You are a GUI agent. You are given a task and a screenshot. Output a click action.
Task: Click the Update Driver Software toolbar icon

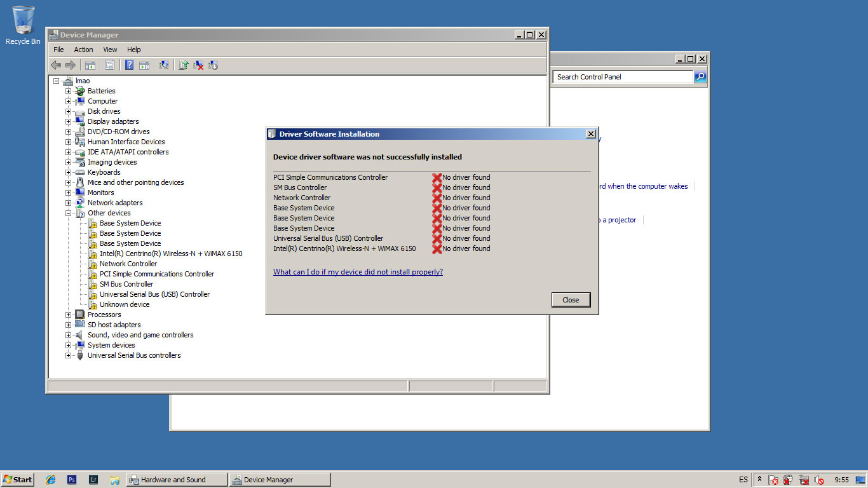tap(183, 65)
